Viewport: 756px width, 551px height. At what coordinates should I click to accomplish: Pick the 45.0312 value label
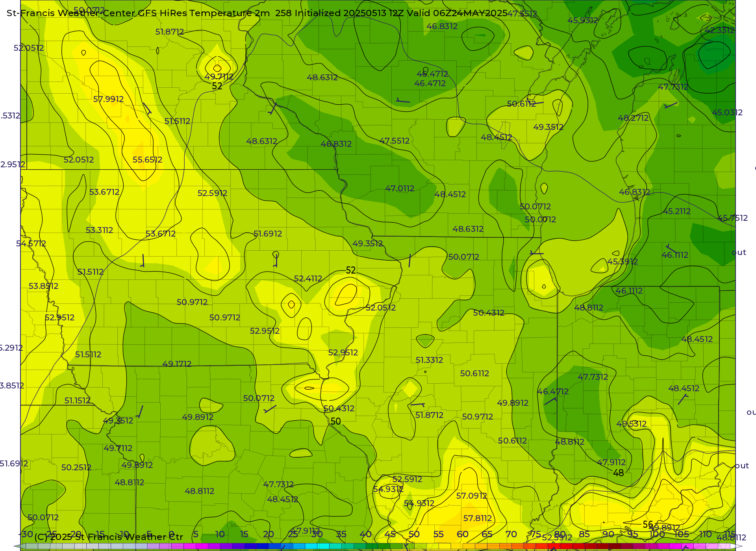727,113
